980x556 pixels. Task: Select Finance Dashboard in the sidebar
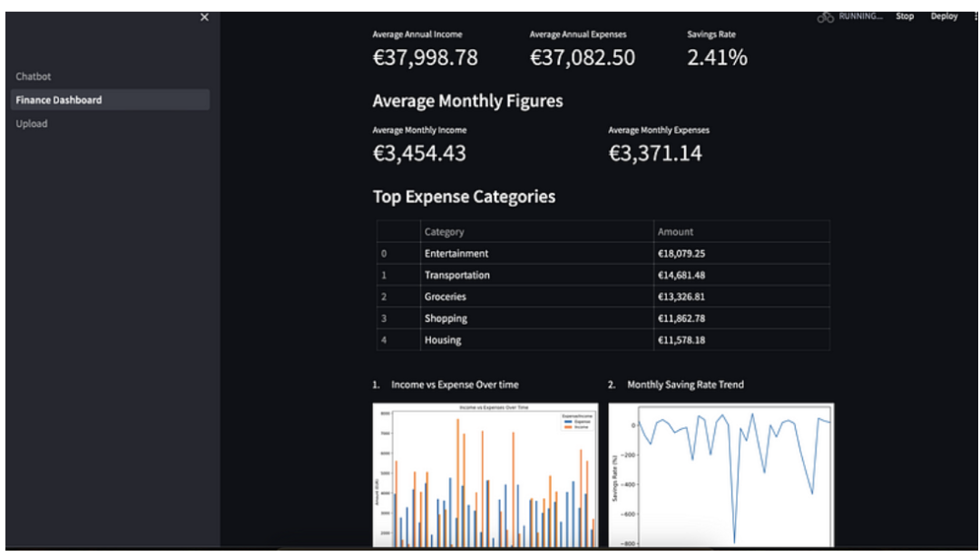pos(59,100)
